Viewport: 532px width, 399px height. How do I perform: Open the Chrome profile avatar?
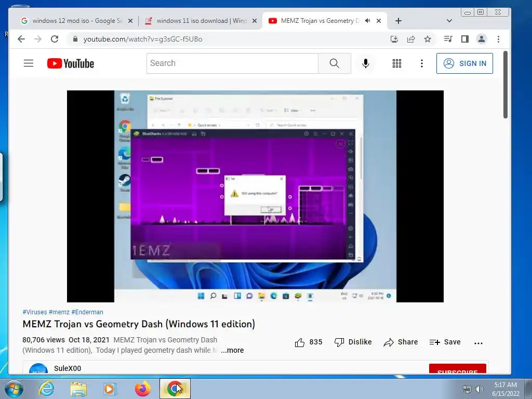click(x=482, y=39)
